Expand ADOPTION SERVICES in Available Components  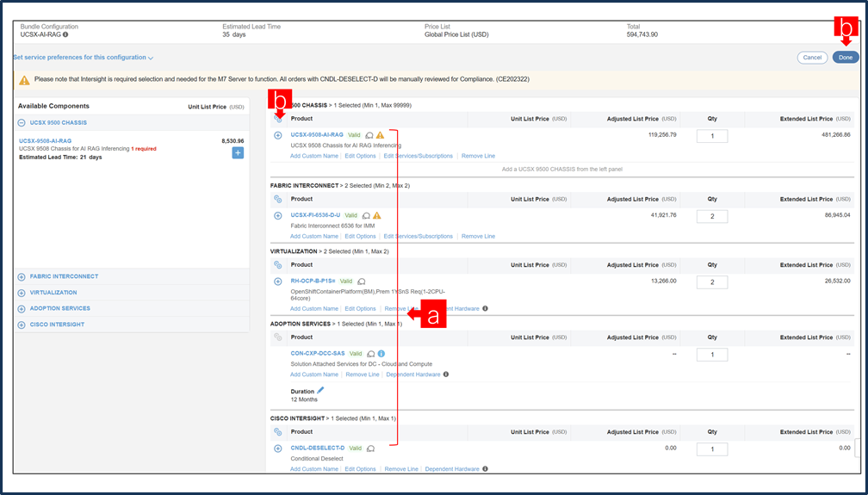point(22,309)
